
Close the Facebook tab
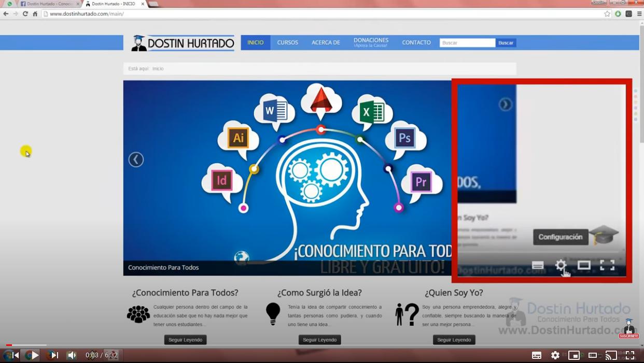(78, 4)
